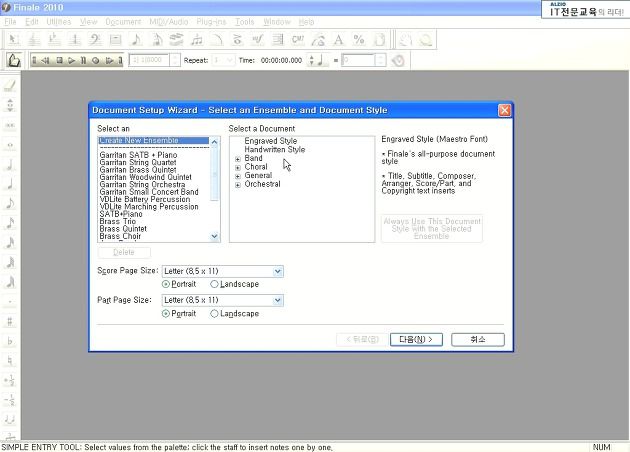Pick the half note in Simple Entry palette
Viewport: 630px width, 452px height.
click(x=10, y=164)
